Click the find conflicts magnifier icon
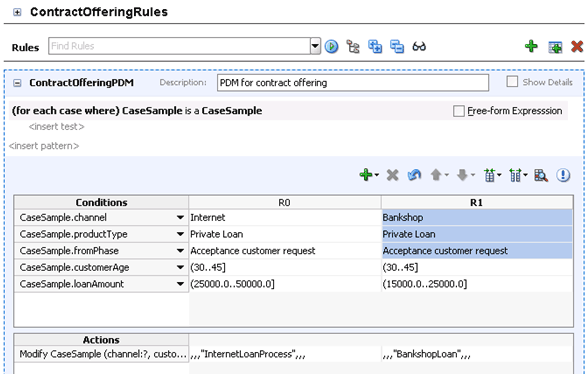Image resolution: width=588 pixels, height=376 pixels. click(x=540, y=175)
